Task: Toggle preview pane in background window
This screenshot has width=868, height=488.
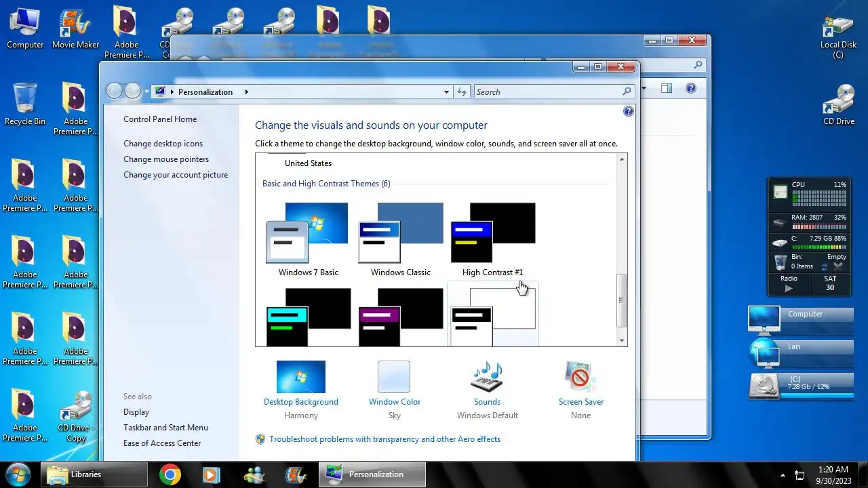Action: pos(667,88)
